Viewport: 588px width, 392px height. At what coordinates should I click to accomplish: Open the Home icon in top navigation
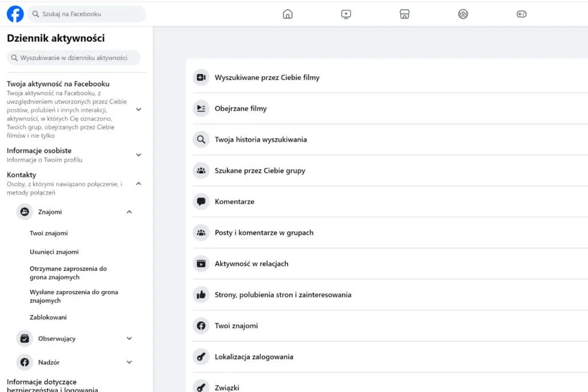pos(288,14)
